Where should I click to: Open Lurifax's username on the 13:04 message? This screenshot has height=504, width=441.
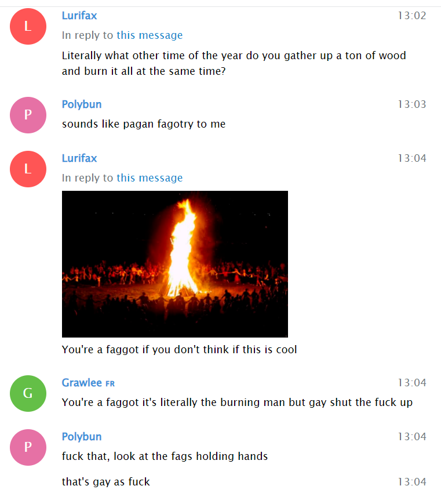[x=79, y=158]
